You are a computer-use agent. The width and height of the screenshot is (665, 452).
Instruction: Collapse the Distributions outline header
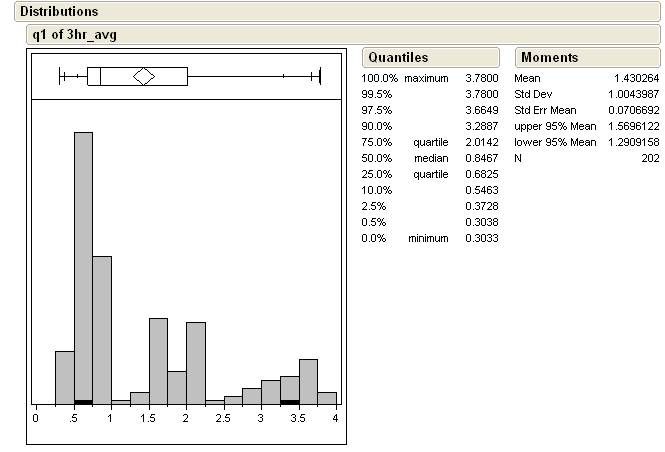click(x=59, y=11)
